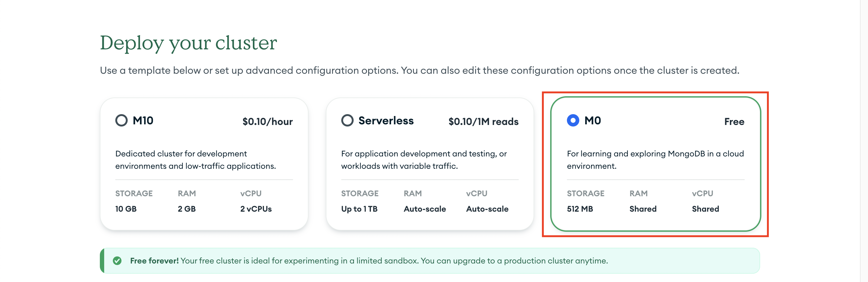Image resolution: width=868 pixels, height=282 pixels.
Task: Select the M0 free tier radio button
Action: pos(573,120)
